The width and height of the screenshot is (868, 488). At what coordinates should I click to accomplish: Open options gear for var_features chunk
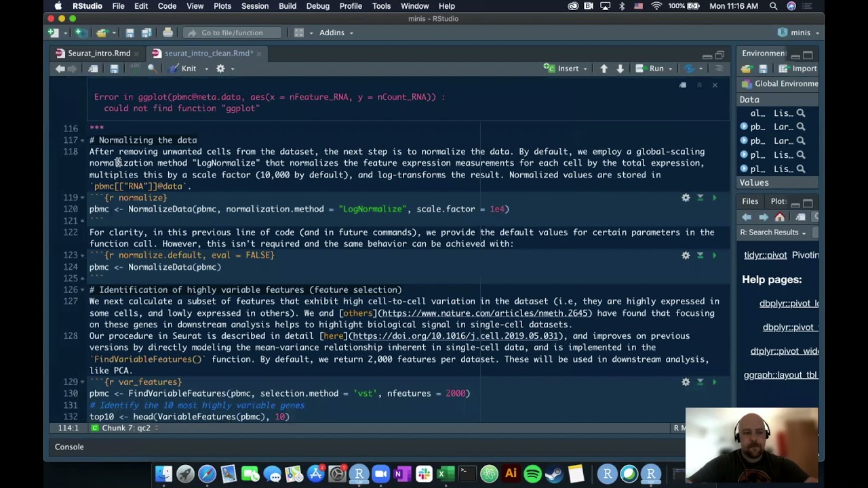686,382
